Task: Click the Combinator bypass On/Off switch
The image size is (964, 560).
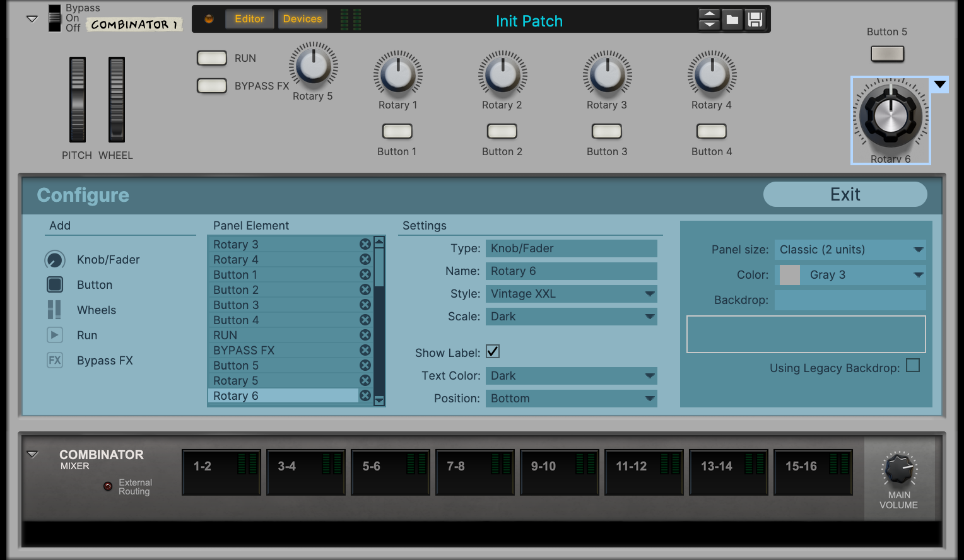Action: 55,18
